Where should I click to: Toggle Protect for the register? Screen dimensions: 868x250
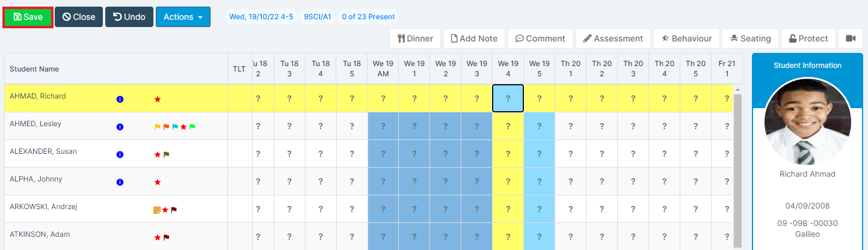(x=808, y=38)
